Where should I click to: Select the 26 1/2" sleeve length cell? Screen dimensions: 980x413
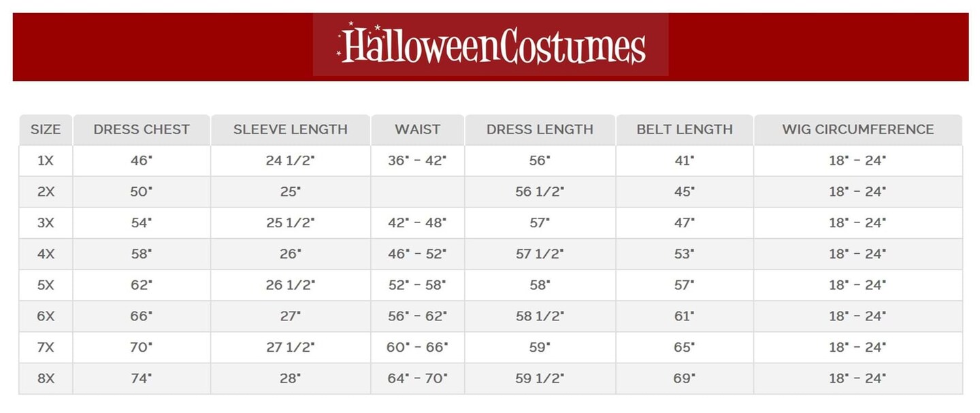coord(291,285)
